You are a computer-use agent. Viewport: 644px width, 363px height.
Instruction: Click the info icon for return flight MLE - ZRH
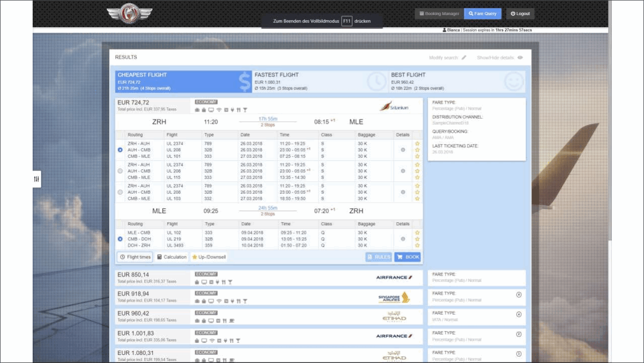tap(403, 239)
